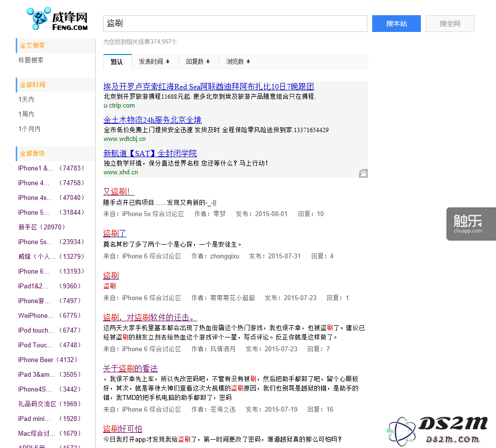Screen dimensions: 496x448
Task: Filter results to 1周内
Action: 26,114
